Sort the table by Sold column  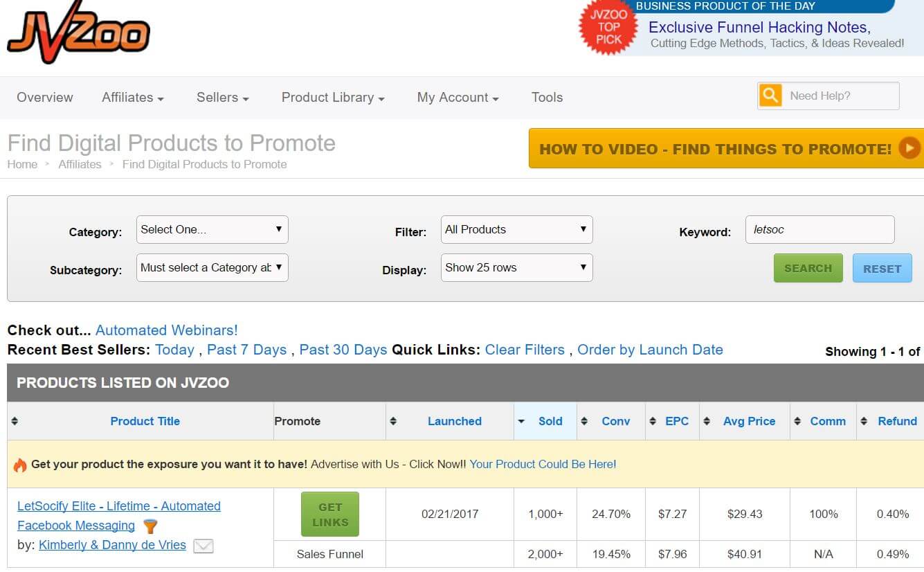coord(550,421)
